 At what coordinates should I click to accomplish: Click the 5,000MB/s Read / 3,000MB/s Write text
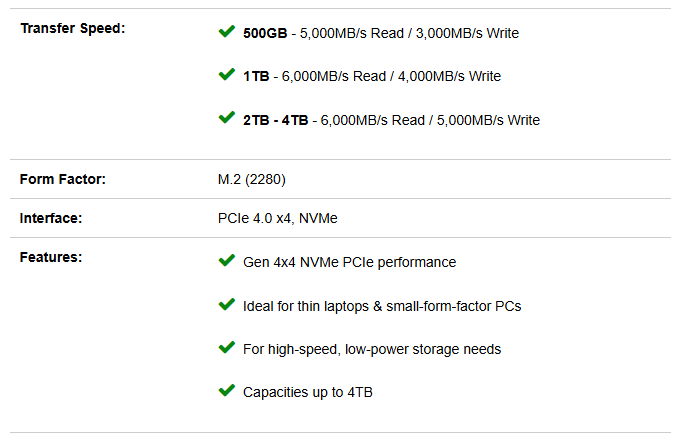coord(409,33)
